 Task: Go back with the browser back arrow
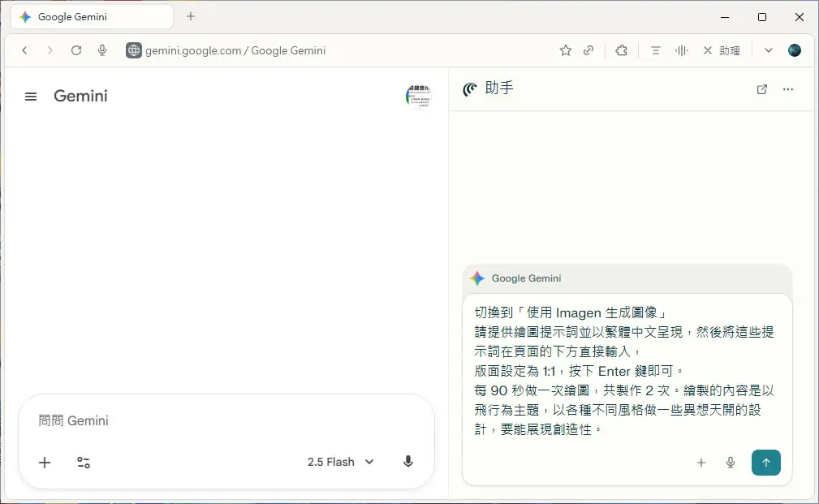(x=24, y=50)
